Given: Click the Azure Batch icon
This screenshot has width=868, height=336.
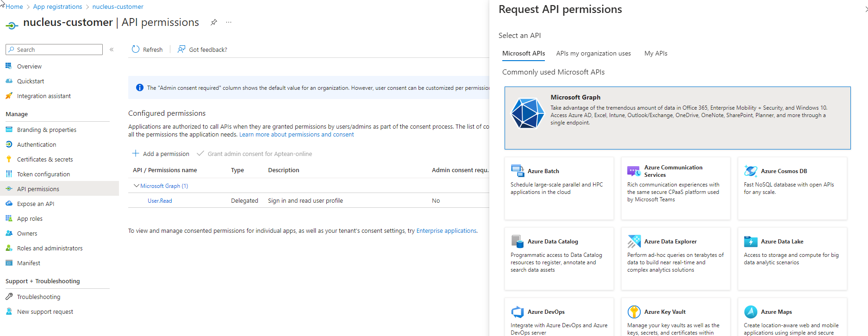Looking at the screenshot, I should [x=518, y=171].
